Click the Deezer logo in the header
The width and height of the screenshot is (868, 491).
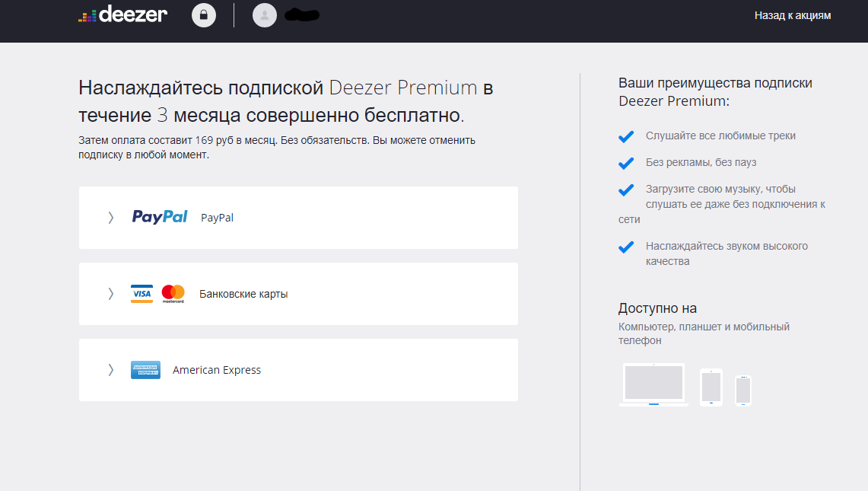[x=122, y=14]
